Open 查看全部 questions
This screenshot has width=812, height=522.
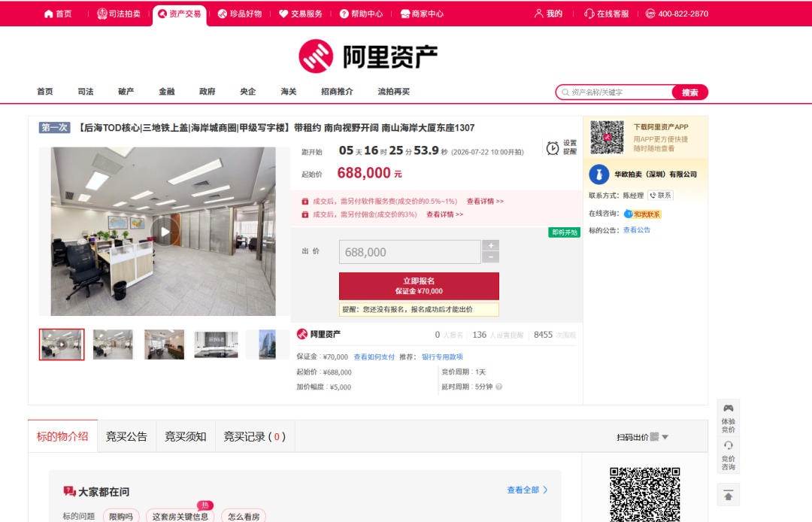pyautogui.click(x=527, y=490)
